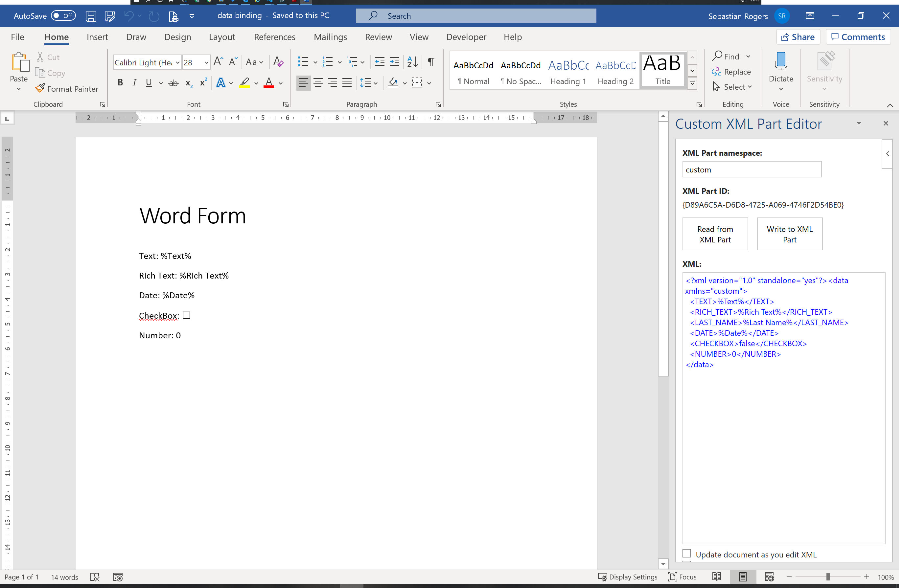This screenshot has width=903, height=588.
Task: Center align the paragraph text
Action: [x=318, y=83]
